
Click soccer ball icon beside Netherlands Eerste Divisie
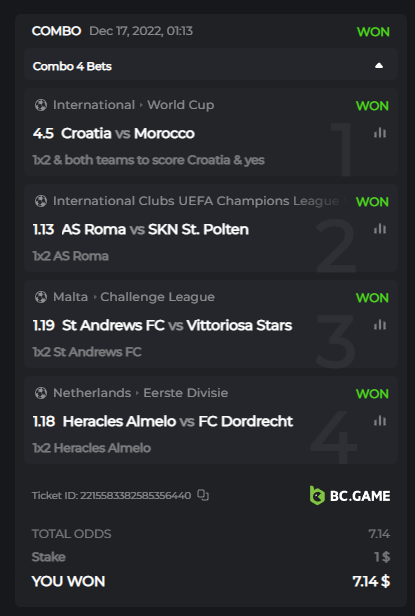[x=40, y=393]
